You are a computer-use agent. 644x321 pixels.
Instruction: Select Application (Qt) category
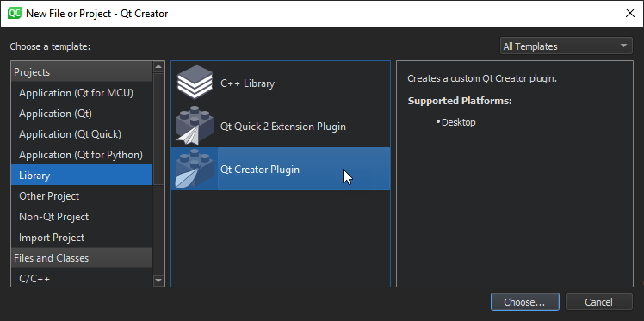coord(82,114)
